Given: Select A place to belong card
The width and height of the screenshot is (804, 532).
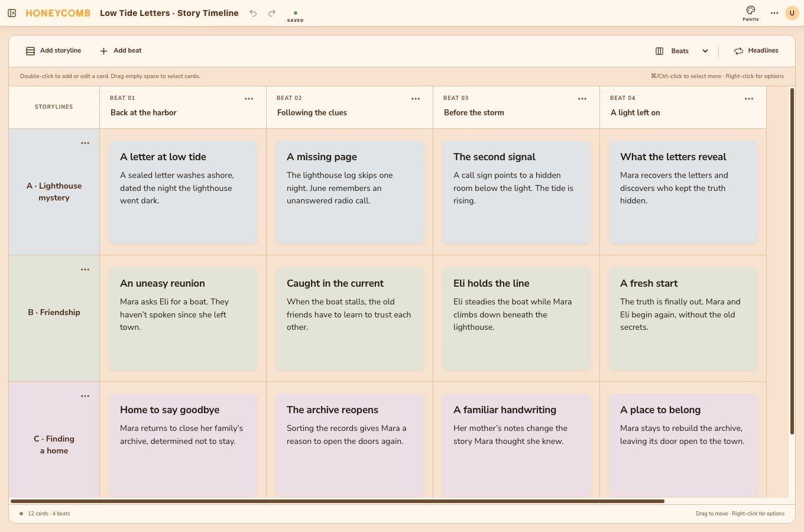Looking at the screenshot, I should pos(683,445).
